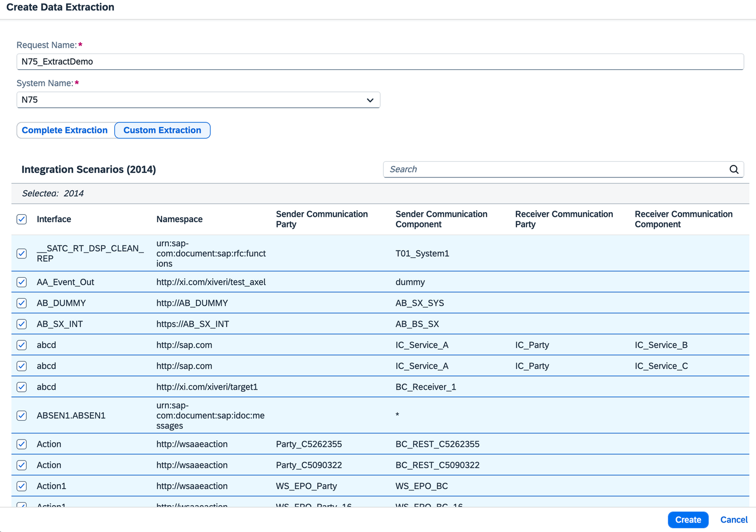
Task: Click the http://xi.com/xiveri/target1 namespace cell
Action: pyautogui.click(x=207, y=387)
